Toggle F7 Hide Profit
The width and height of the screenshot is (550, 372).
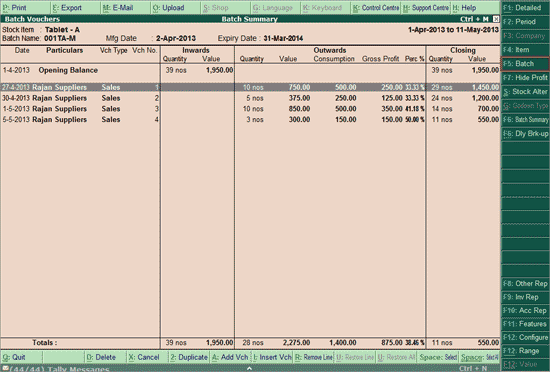pos(525,78)
